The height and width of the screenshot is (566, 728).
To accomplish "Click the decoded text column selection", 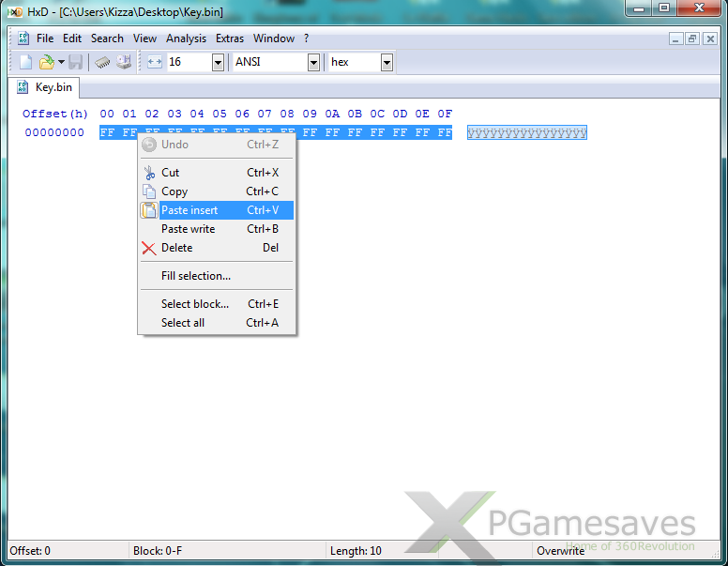I will (526, 132).
